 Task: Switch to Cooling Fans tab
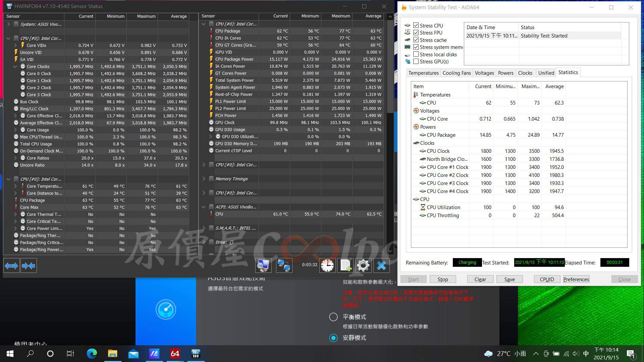[x=457, y=73]
